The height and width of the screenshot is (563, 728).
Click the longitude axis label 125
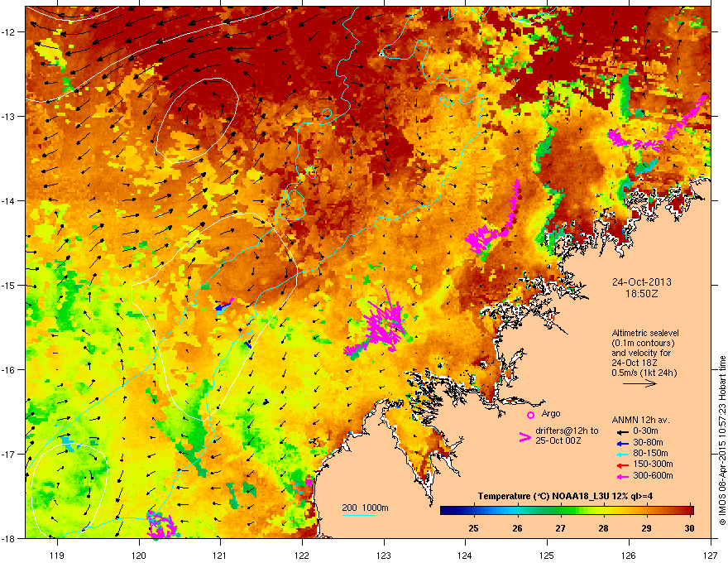(x=547, y=555)
